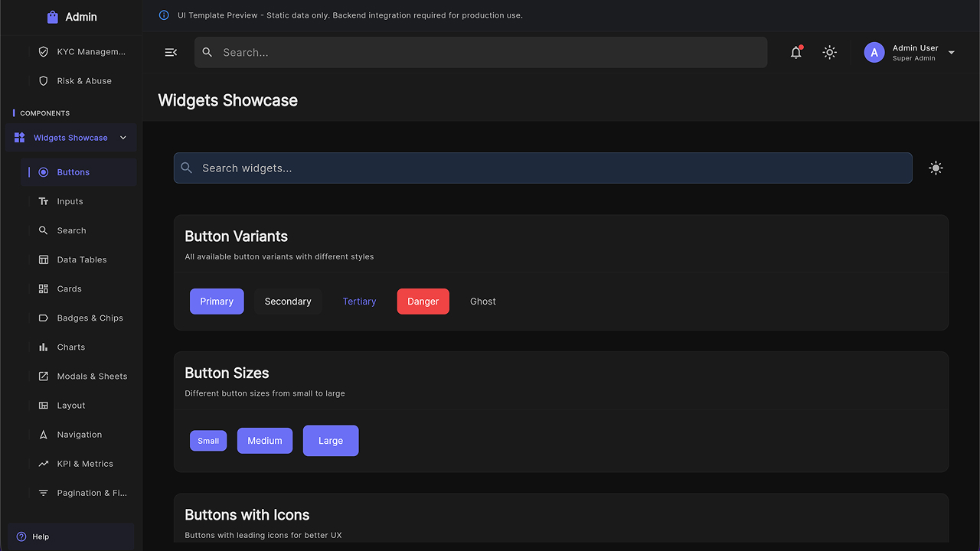Image resolution: width=980 pixels, height=551 pixels.
Task: Open Data Tables table icon
Action: click(44, 259)
